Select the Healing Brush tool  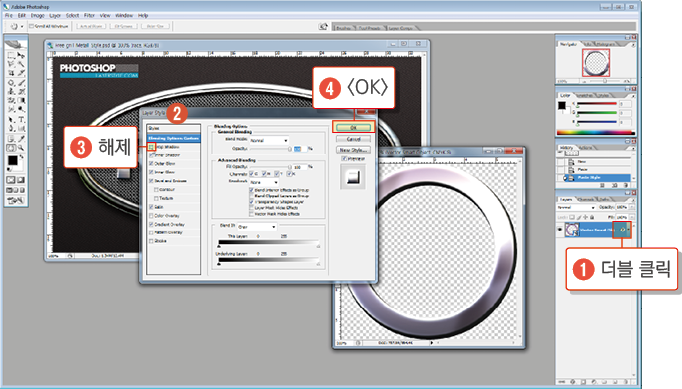click(x=11, y=82)
